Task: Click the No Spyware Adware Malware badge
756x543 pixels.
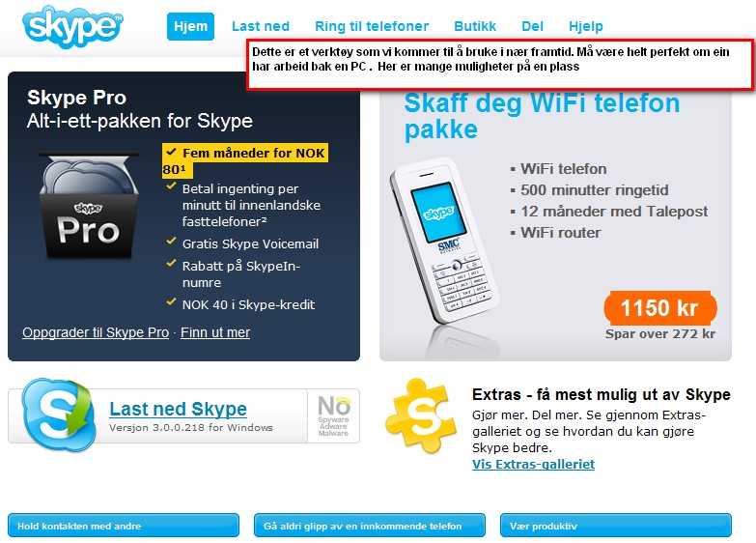Action: [x=334, y=415]
